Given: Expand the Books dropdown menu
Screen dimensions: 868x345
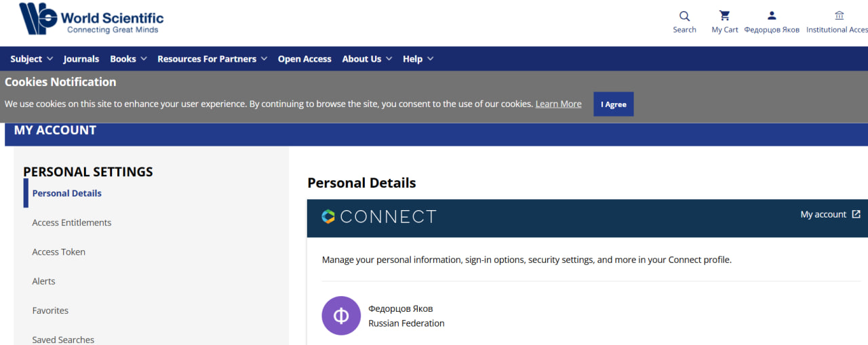Looking at the screenshot, I should pyautogui.click(x=128, y=59).
